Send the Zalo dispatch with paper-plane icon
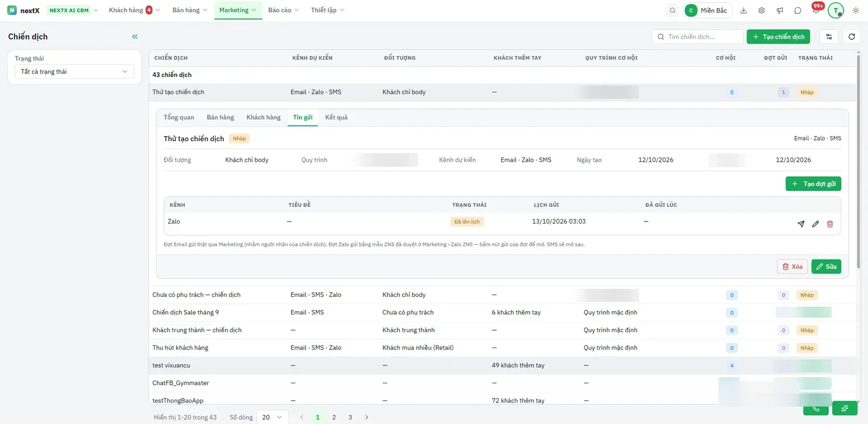 (801, 224)
